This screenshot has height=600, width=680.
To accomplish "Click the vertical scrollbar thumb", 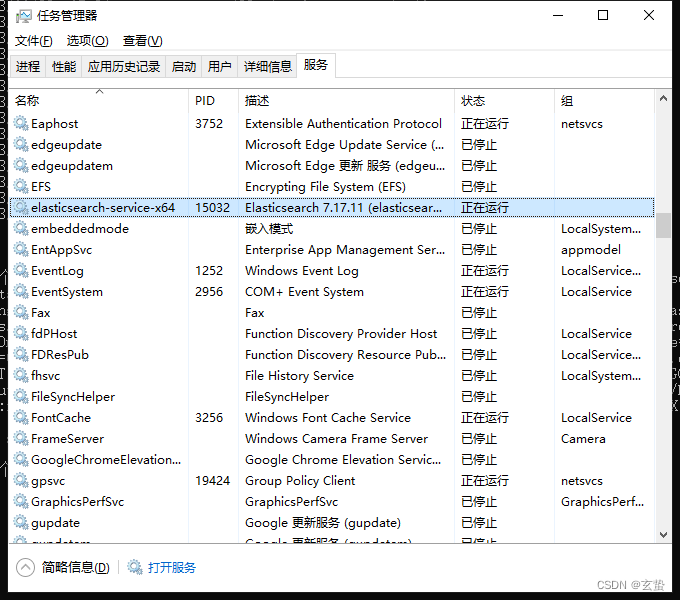I will tap(663, 225).
